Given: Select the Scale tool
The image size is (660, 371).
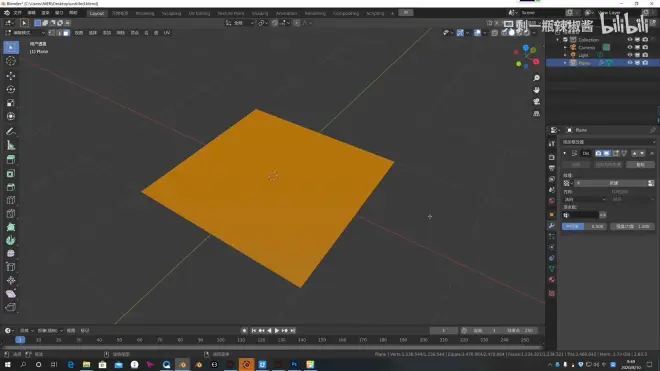Looking at the screenshot, I should click(11, 103).
